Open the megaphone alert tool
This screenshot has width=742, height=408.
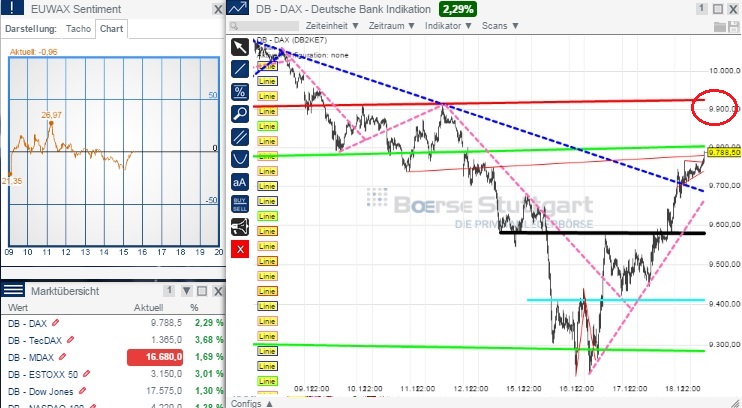pyautogui.click(x=240, y=227)
